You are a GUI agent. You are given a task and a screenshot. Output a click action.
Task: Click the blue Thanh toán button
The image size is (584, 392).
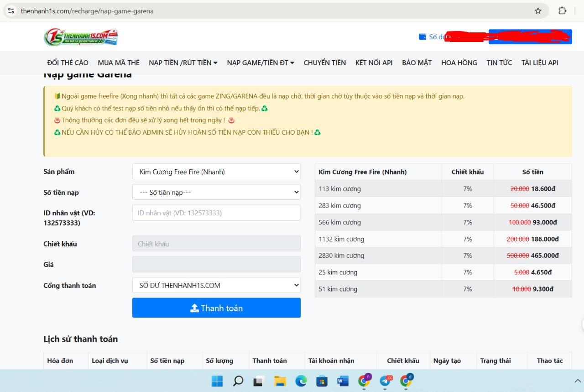click(216, 308)
